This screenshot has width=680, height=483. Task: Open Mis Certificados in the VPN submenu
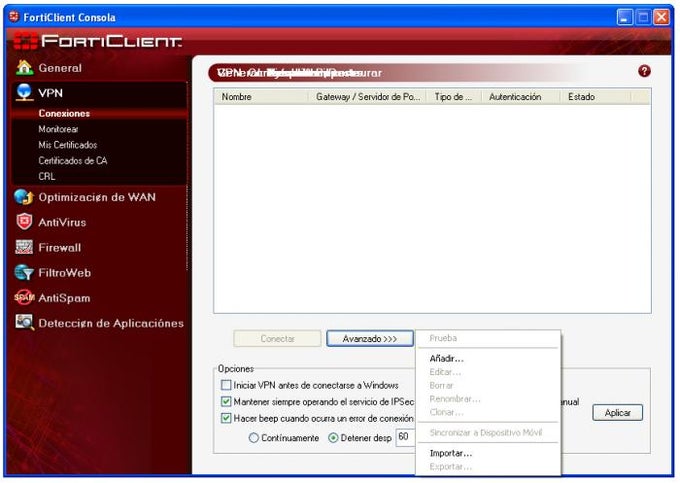pyautogui.click(x=68, y=145)
